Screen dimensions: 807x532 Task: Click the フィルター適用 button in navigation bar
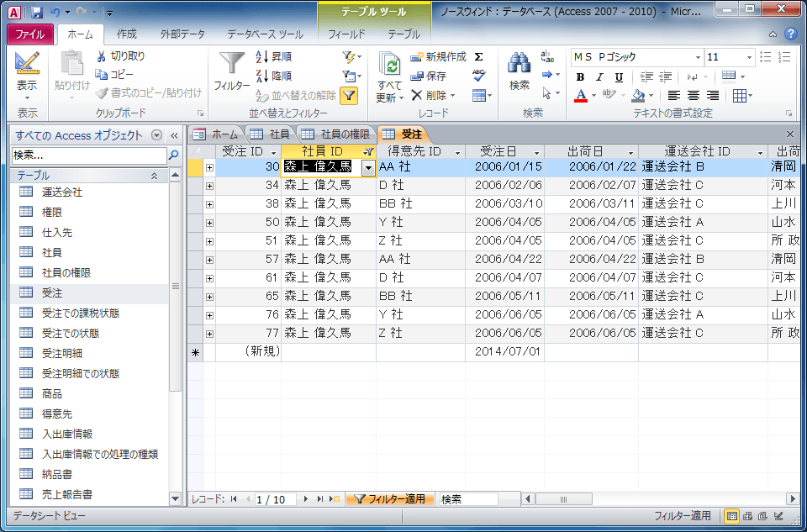(389, 498)
